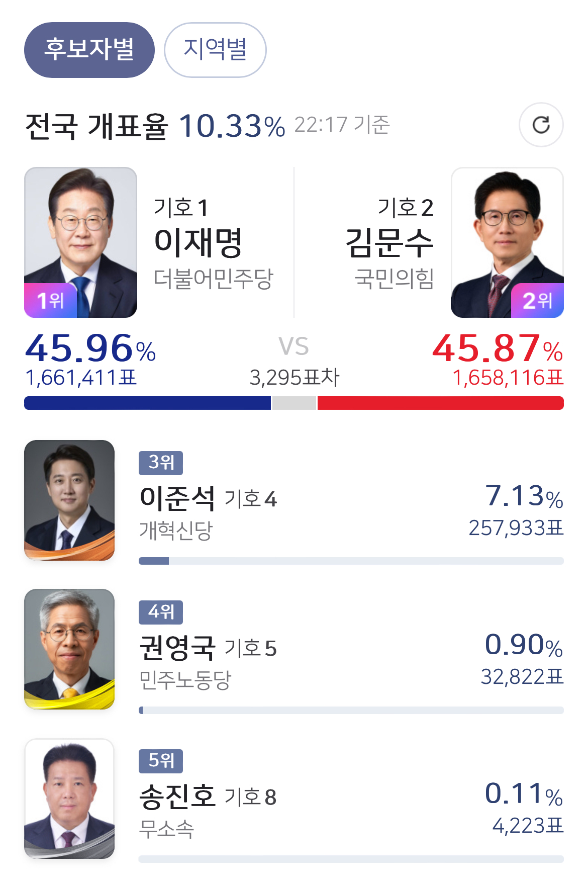The height and width of the screenshot is (882, 588).
Task: Click the 이재명 candidate name
Action: click(x=198, y=242)
